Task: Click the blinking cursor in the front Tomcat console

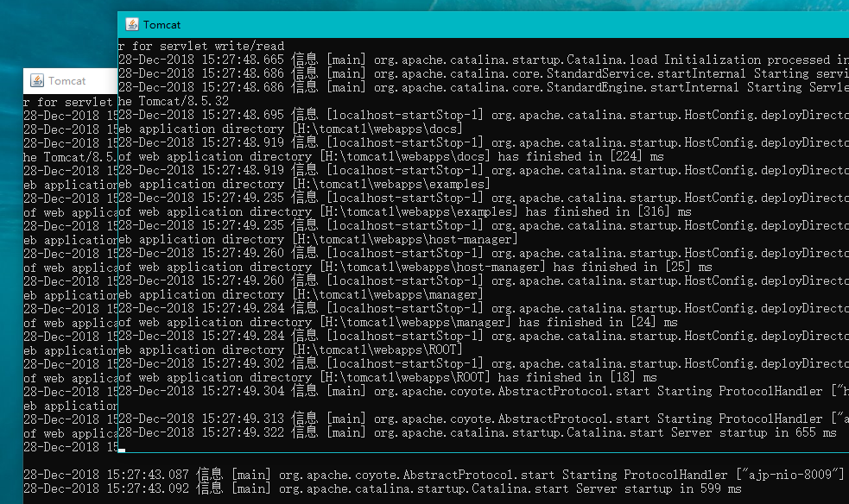Action: click(x=122, y=450)
